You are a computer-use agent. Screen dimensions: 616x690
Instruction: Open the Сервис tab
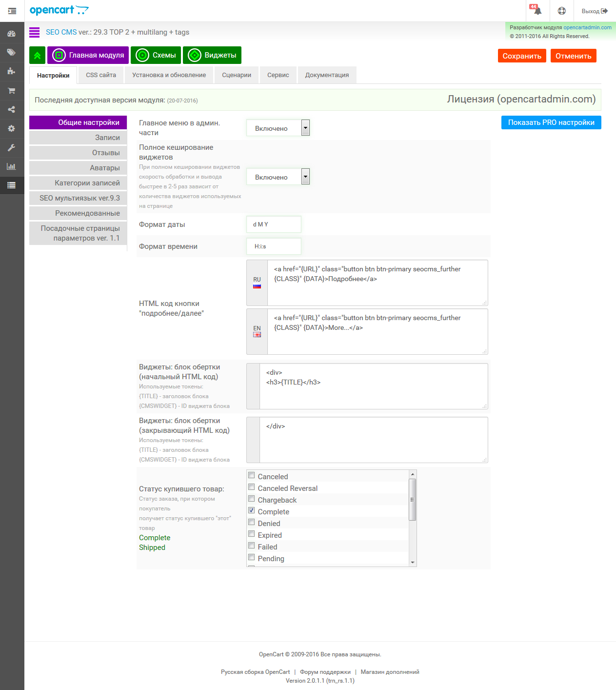tap(278, 75)
